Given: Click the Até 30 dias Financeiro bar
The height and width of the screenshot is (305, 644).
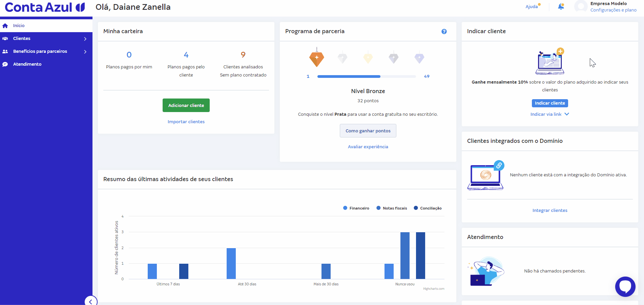Looking at the screenshot, I should click(231, 264).
